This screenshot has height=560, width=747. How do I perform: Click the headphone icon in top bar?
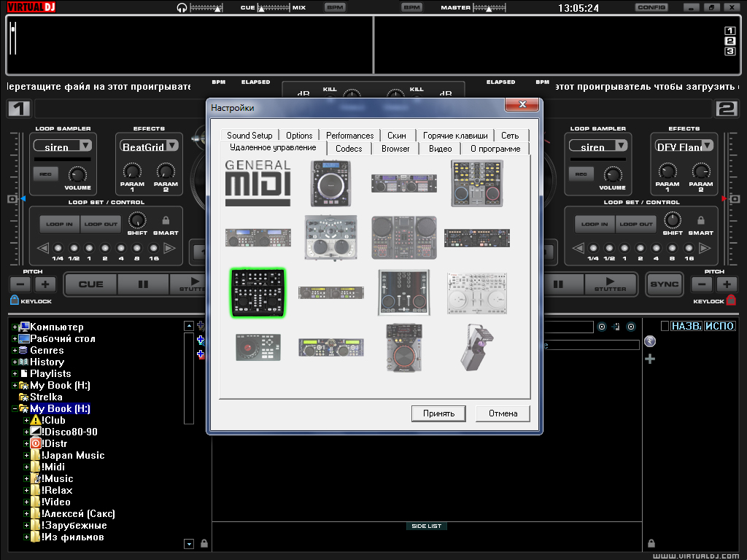pyautogui.click(x=182, y=7)
